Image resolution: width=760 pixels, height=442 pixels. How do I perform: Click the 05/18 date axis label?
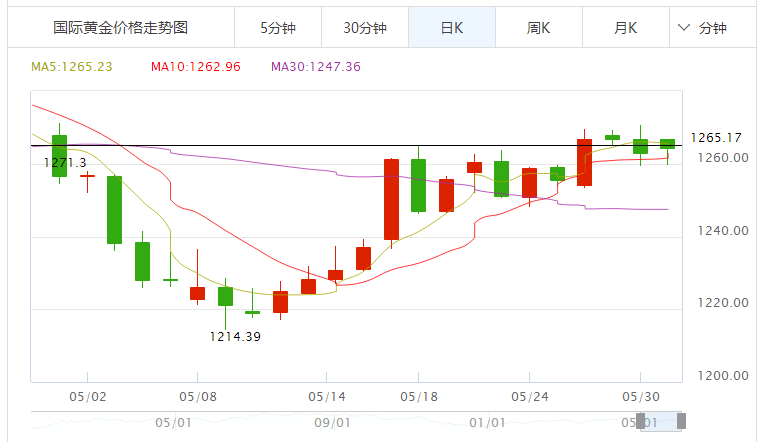(x=419, y=396)
